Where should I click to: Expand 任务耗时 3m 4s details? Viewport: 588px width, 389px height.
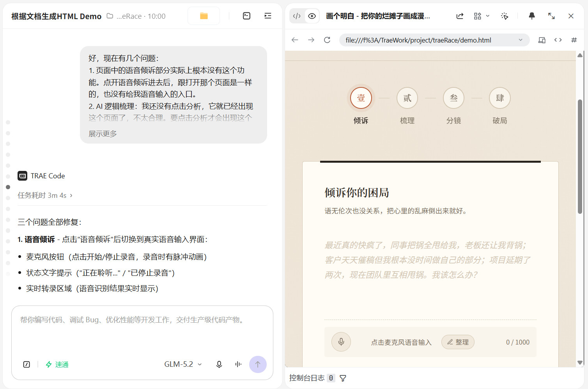coord(45,195)
